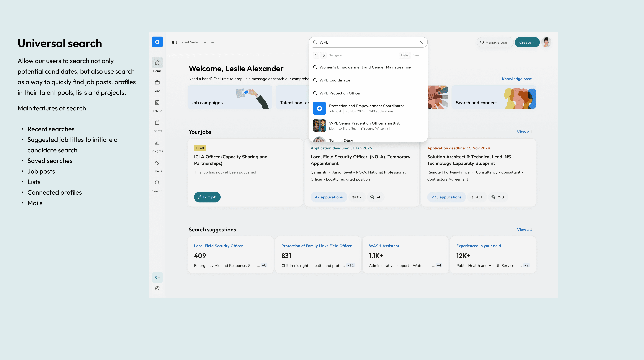
Task: Open the user profile avatar
Action: [546, 42]
